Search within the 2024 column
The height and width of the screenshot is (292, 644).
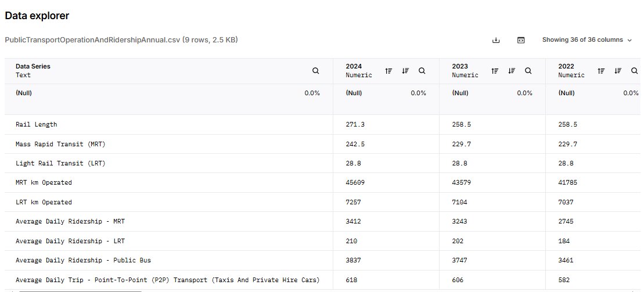pos(422,71)
